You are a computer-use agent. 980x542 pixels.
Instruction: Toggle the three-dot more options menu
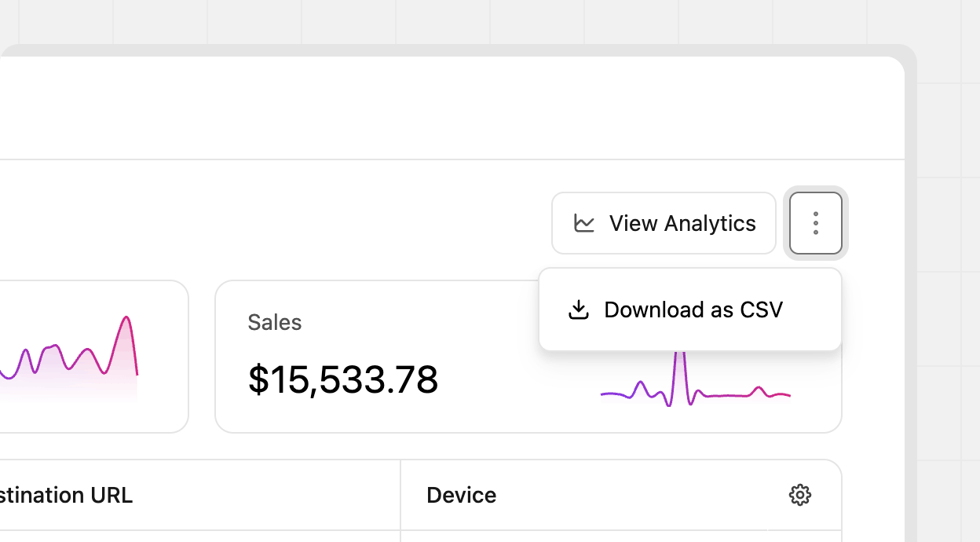816,223
